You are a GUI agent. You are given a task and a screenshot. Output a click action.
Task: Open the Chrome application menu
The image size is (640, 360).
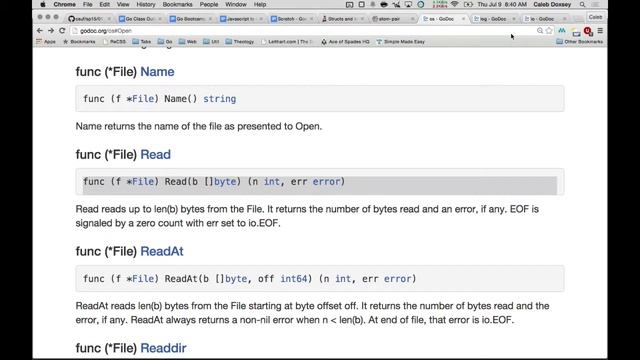64,4
